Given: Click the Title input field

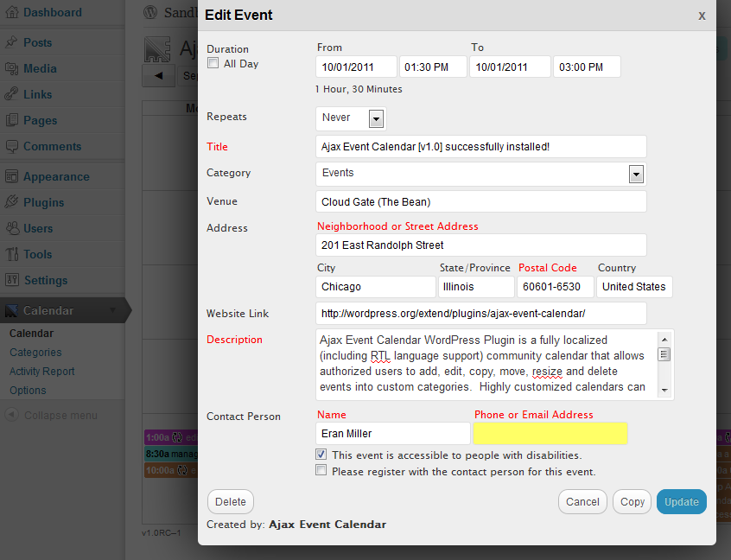Looking at the screenshot, I should 481,146.
